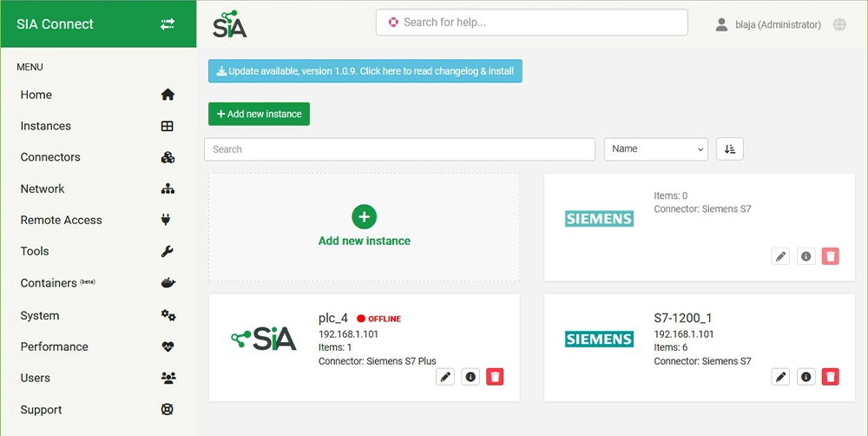Focus the instances Search field
868x436 pixels.
pyautogui.click(x=399, y=149)
